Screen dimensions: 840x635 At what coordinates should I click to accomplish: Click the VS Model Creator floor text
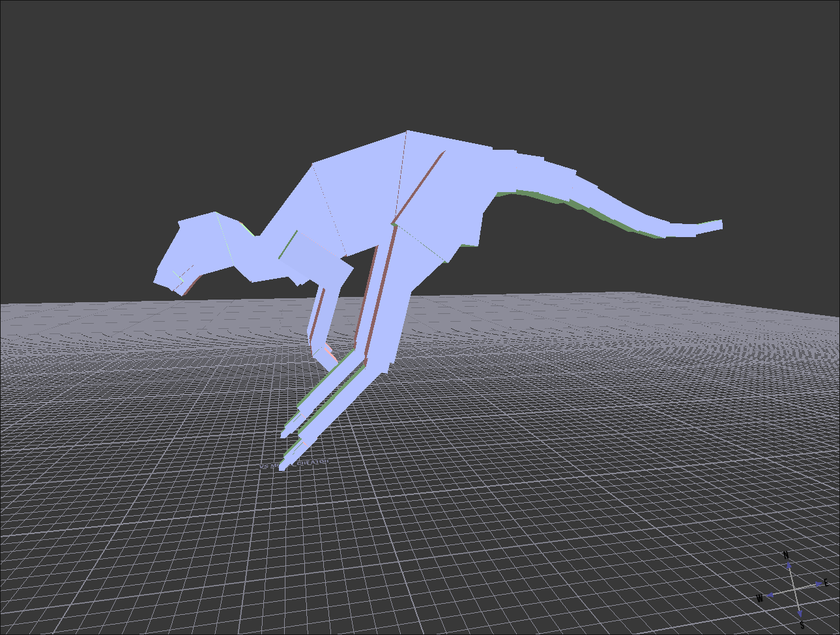click(x=295, y=464)
